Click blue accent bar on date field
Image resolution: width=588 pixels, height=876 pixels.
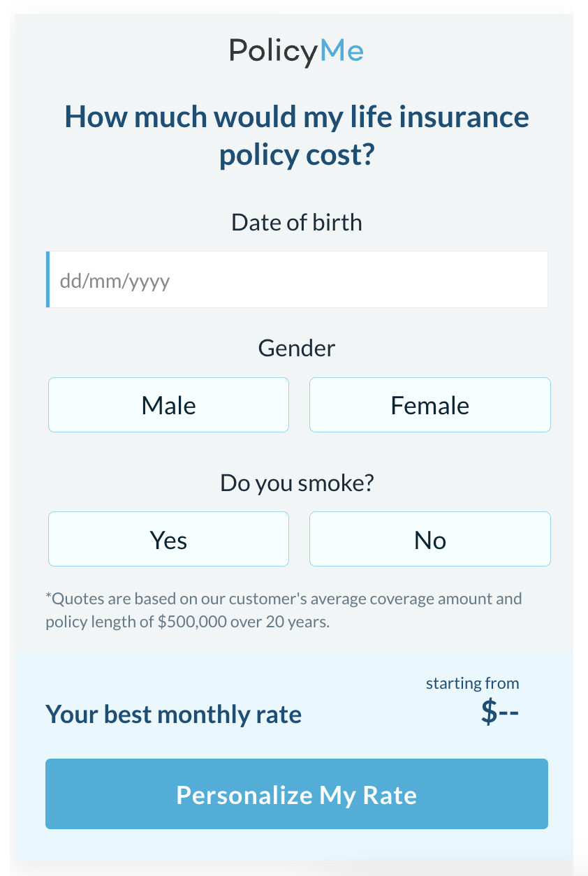click(48, 279)
